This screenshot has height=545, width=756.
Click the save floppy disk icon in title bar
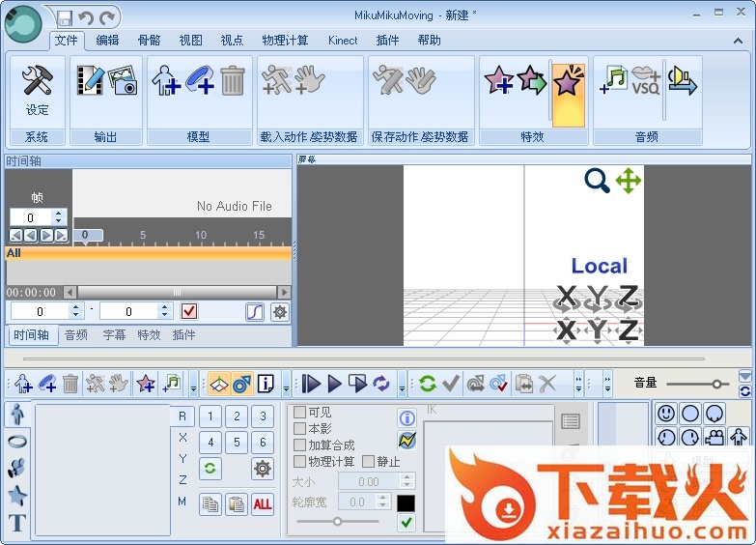pos(64,18)
